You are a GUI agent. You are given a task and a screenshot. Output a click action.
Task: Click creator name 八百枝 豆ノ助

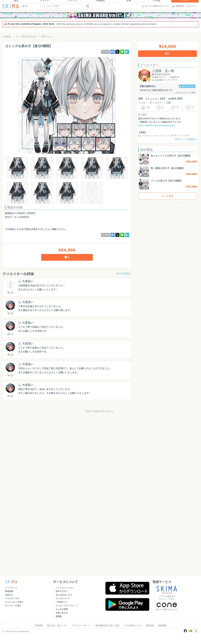click(x=163, y=71)
